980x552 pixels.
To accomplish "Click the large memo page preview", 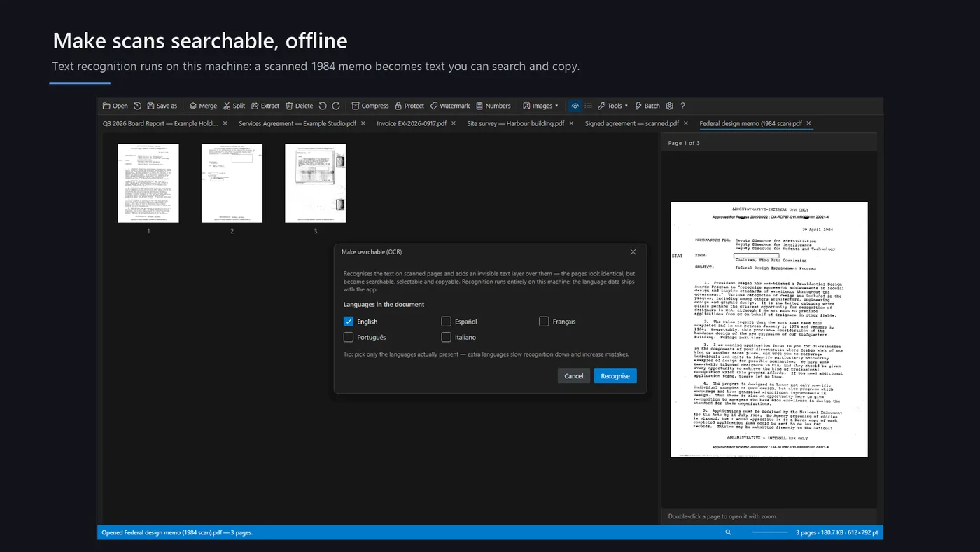I will [769, 329].
